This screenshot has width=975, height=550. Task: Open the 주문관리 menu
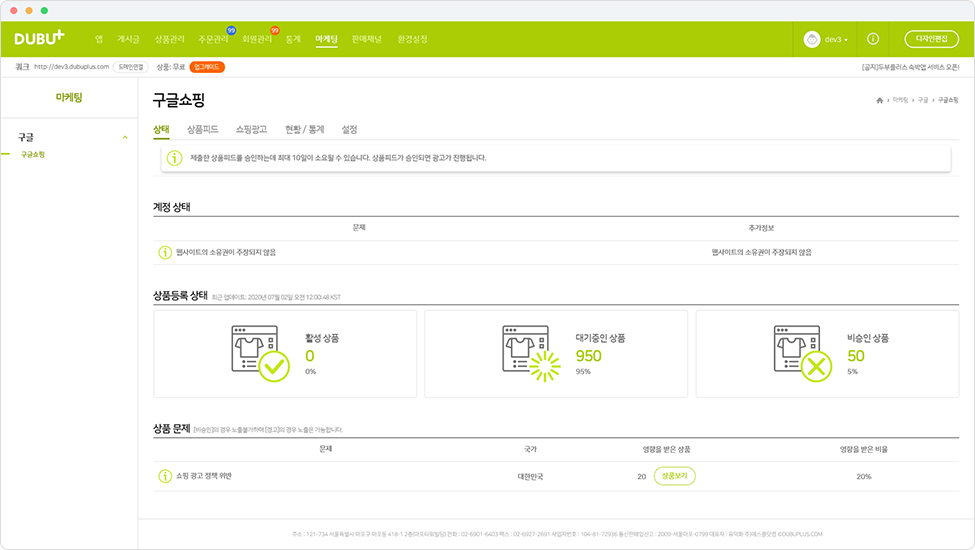coord(213,39)
